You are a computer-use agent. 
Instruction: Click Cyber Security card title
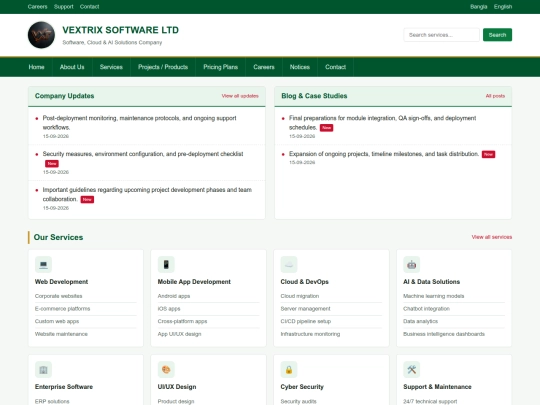tap(302, 387)
